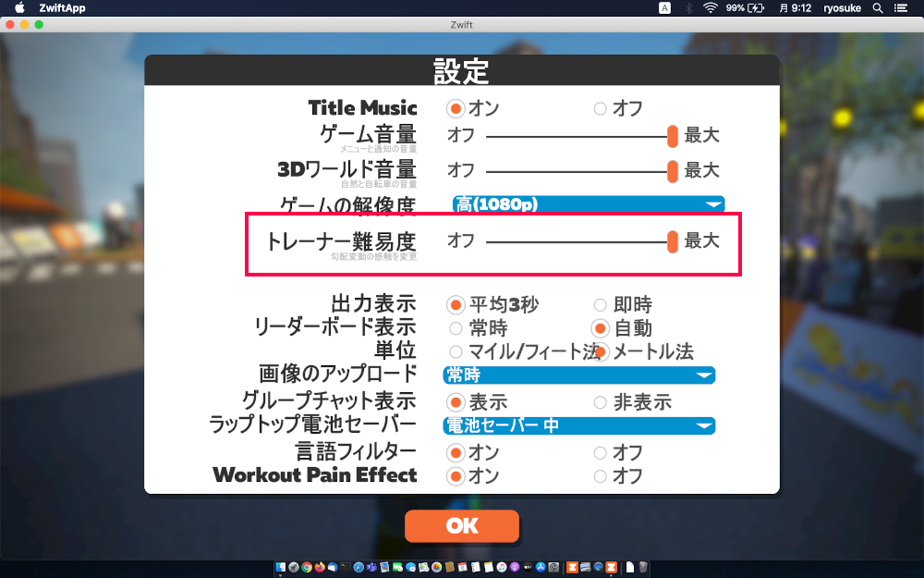Image resolution: width=924 pixels, height=578 pixels.
Task: Disable Workout Pain Effect オフ
Action: coord(600,476)
